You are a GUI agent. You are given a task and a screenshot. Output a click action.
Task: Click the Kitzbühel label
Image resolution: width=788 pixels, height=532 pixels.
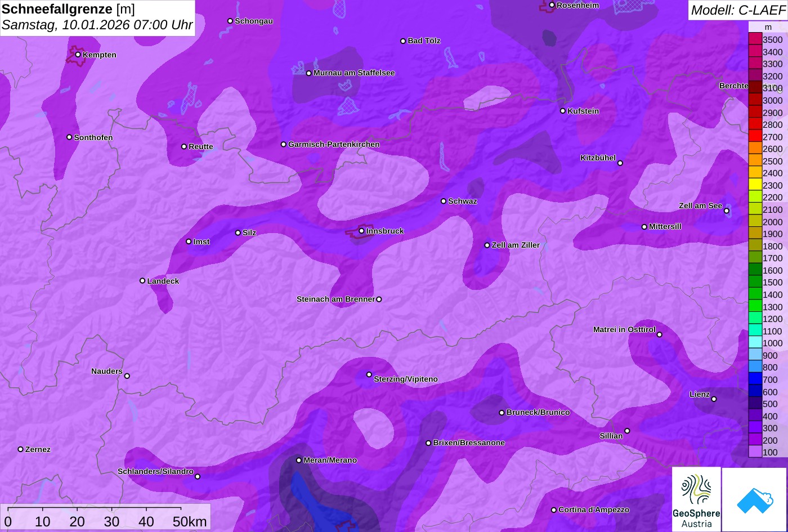[598, 158]
